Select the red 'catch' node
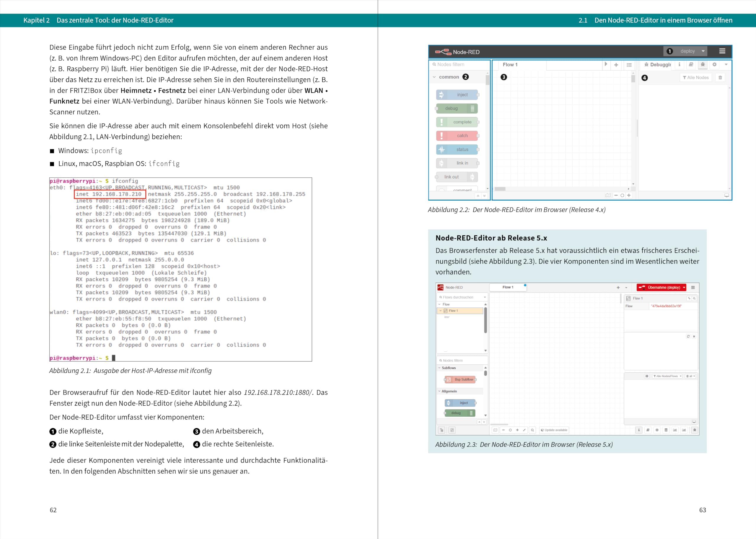Viewport: 756px width, 539px height. click(x=457, y=135)
